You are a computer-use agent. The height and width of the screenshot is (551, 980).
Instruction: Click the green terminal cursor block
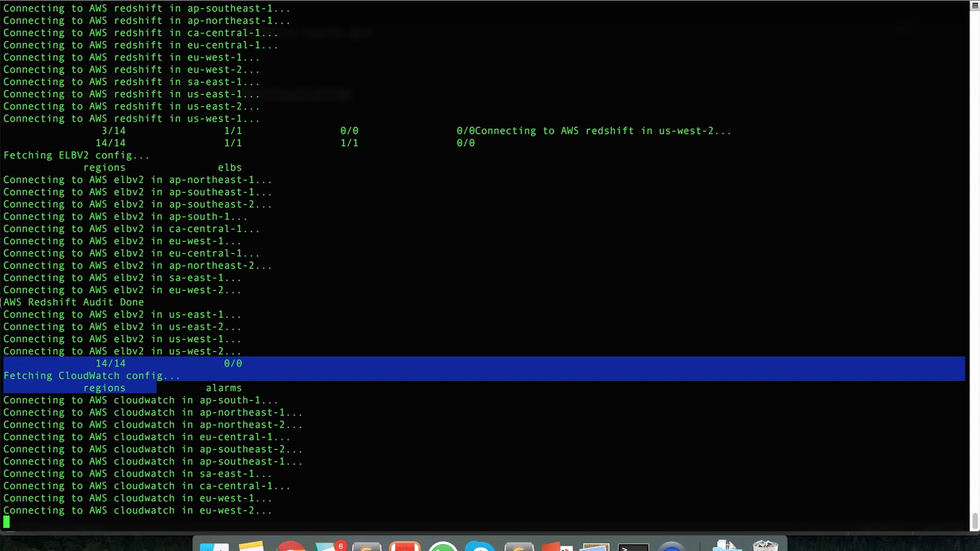coord(6,523)
